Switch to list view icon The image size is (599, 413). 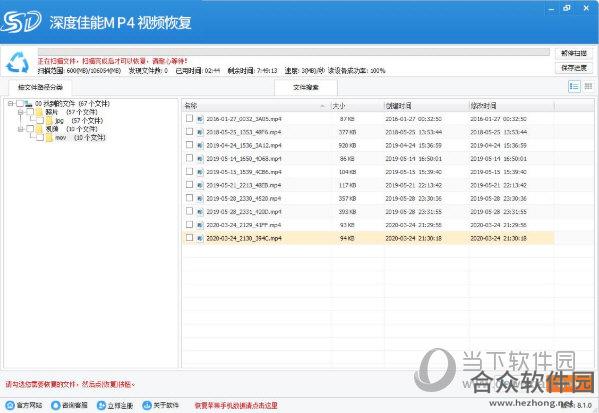click(x=574, y=86)
